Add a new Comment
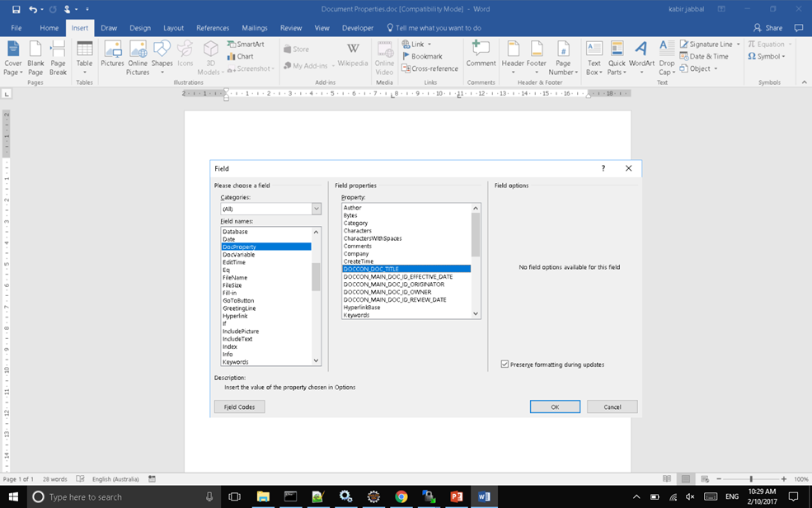 tap(481, 54)
